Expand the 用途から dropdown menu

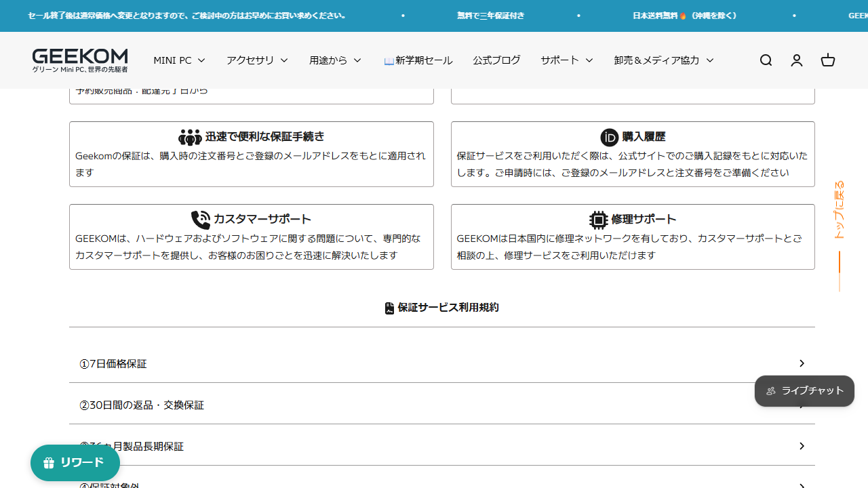(335, 60)
